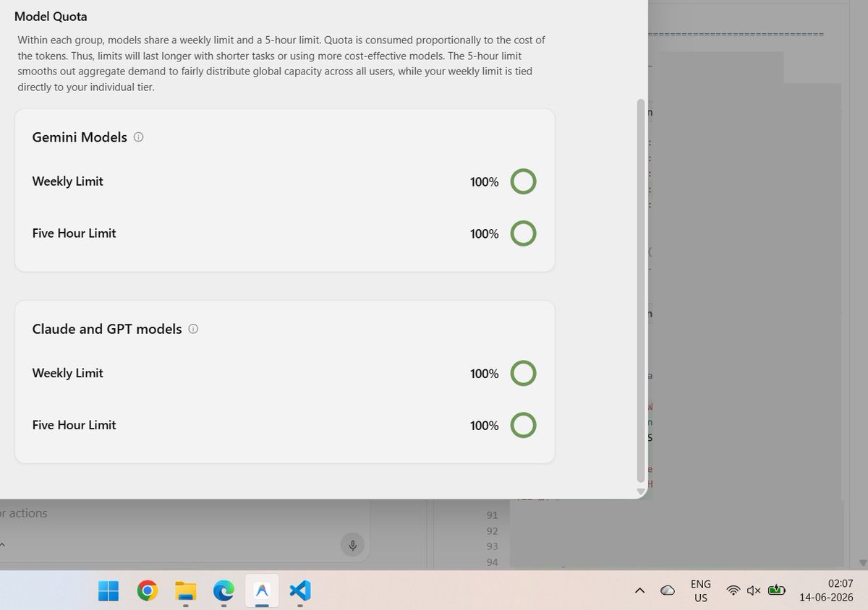Click the Antigravity app icon in taskbar
The height and width of the screenshot is (610, 868).
[262, 590]
